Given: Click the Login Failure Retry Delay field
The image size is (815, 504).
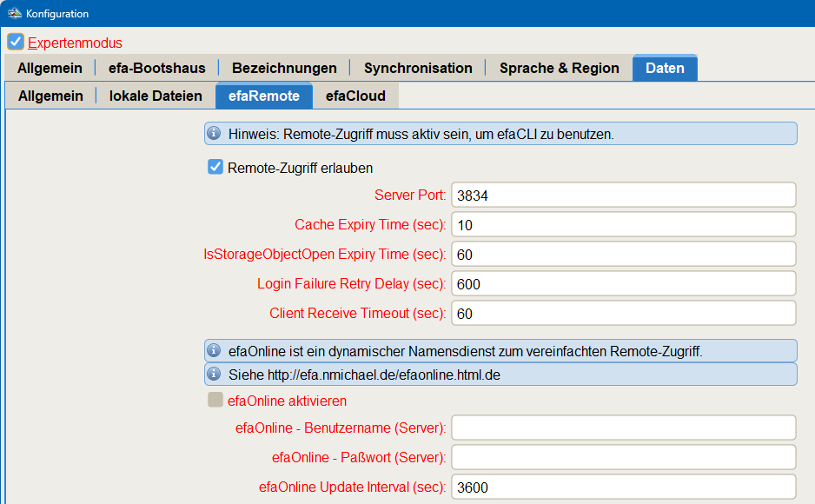Looking at the screenshot, I should point(623,284).
